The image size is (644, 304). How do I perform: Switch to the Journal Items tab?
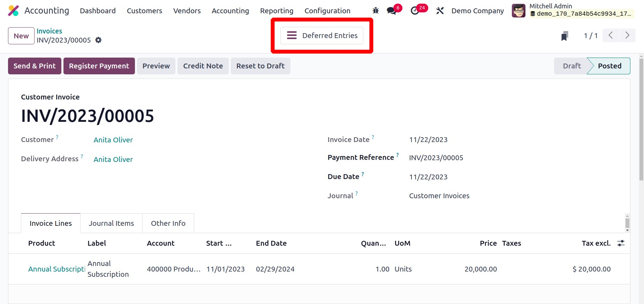coord(111,223)
